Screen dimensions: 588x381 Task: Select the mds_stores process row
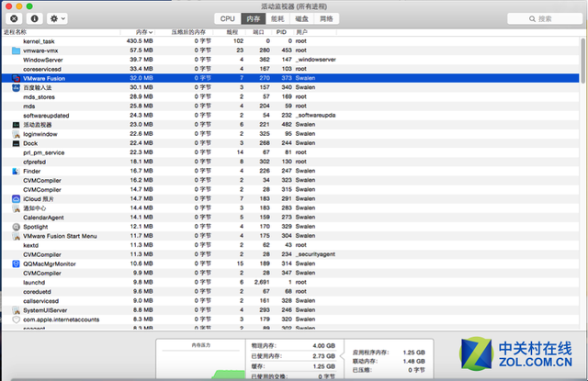pos(290,96)
